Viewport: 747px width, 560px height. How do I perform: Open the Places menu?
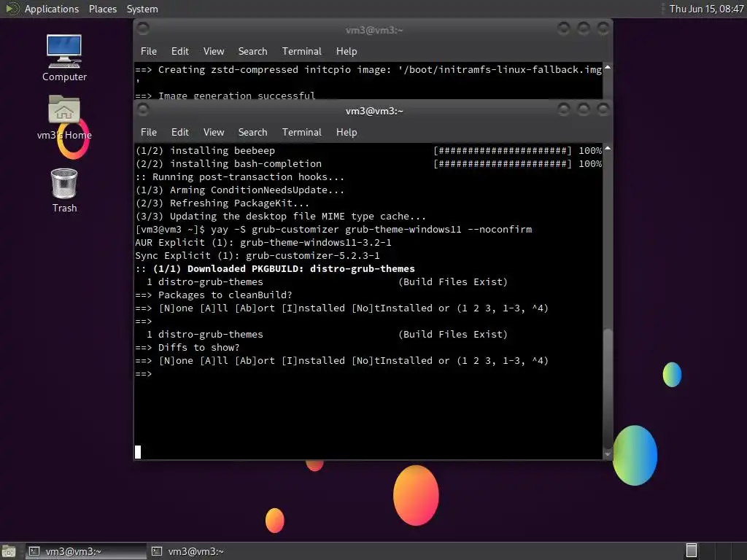tap(102, 9)
